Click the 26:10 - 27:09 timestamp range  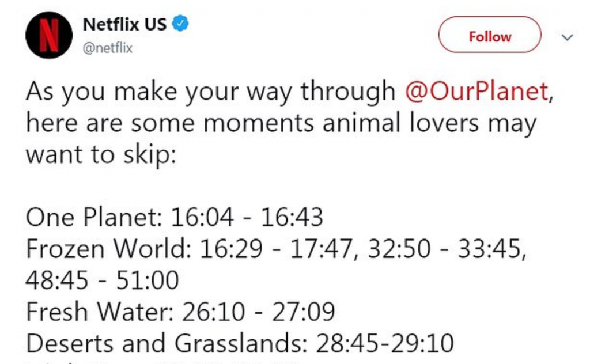pos(258,312)
